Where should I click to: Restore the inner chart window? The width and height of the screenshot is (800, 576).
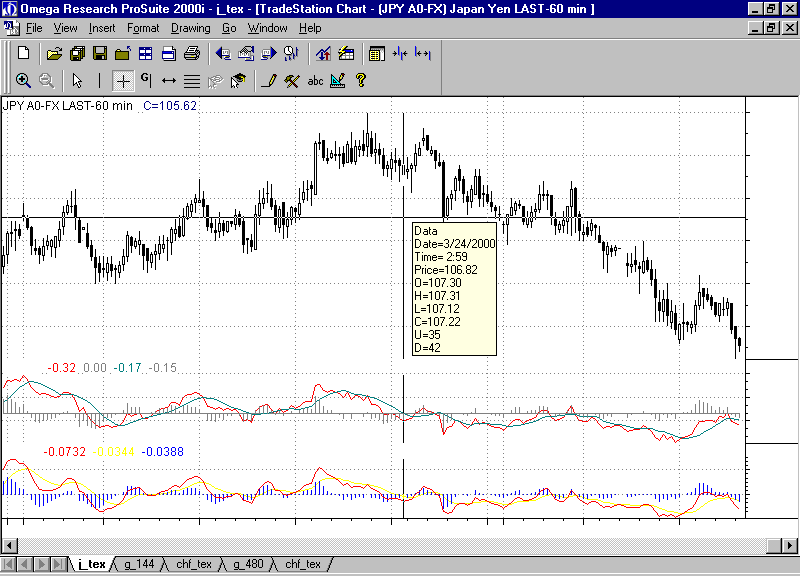[x=771, y=28]
